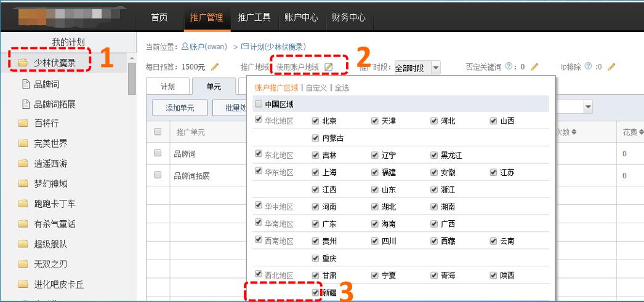Edit 使用账户地域 region with edit icon
Viewport: 644px width, 302px height.
tap(328, 67)
